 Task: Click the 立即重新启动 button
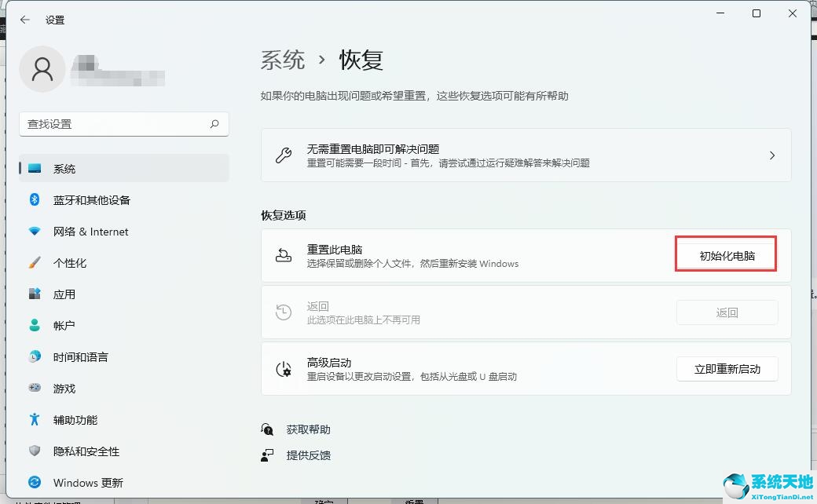(727, 369)
